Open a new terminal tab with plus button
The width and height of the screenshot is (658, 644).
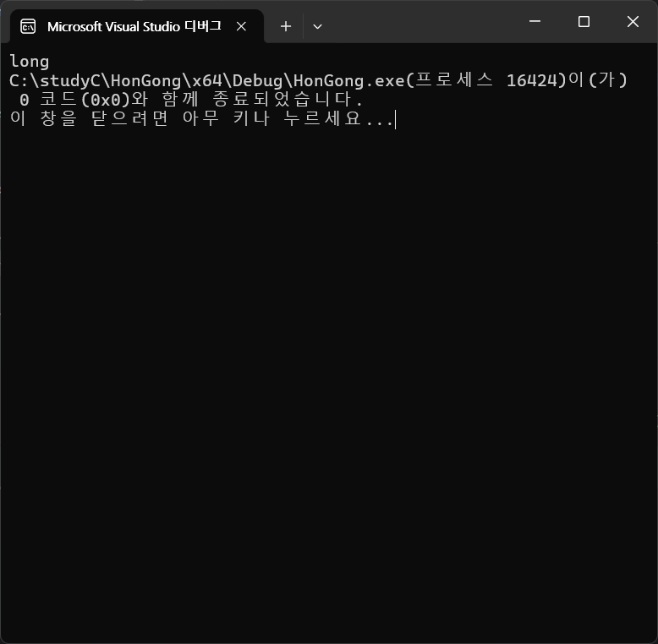286,26
